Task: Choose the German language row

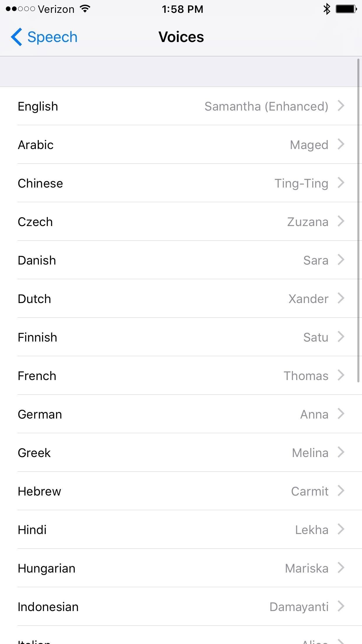Action: click(181, 414)
